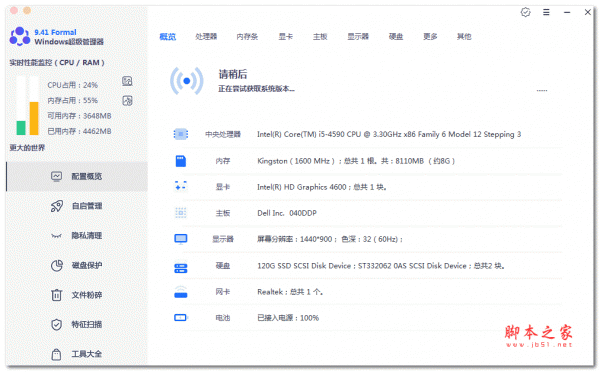This screenshot has height=372, width=600.
Task: Click the 显示器 monitor icon in list
Action: click(181, 239)
